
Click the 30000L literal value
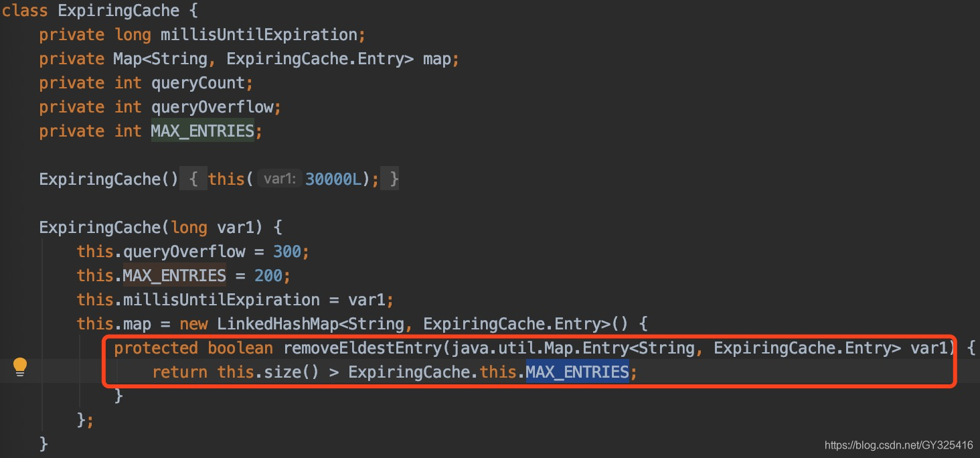click(x=333, y=179)
